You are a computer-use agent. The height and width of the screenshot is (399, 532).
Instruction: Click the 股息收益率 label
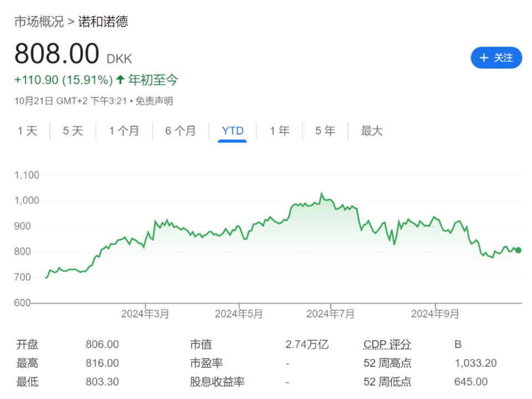pos(217,382)
